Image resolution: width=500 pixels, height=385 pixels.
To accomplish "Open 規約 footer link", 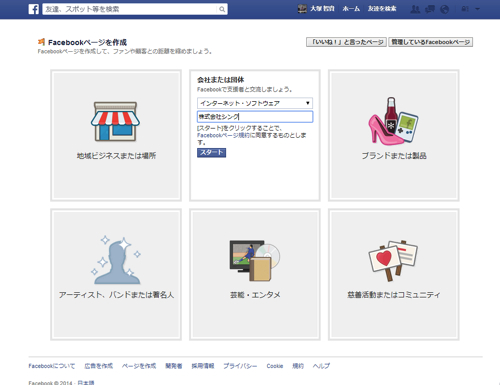I will point(298,366).
